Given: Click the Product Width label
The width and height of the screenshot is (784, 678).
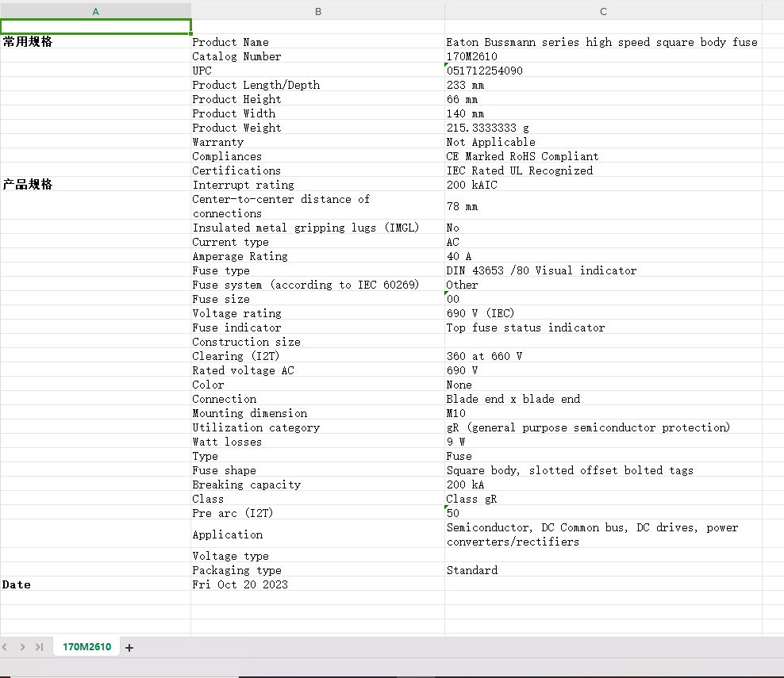Looking at the screenshot, I should pos(318,113).
